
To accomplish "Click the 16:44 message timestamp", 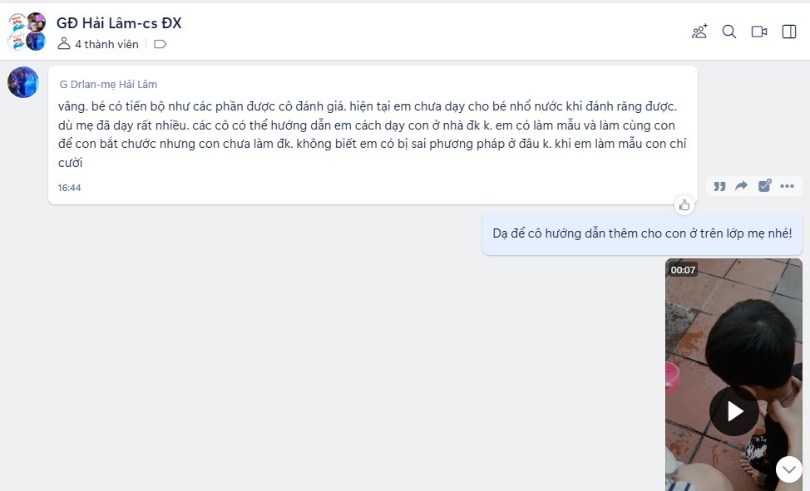I will coord(70,187).
